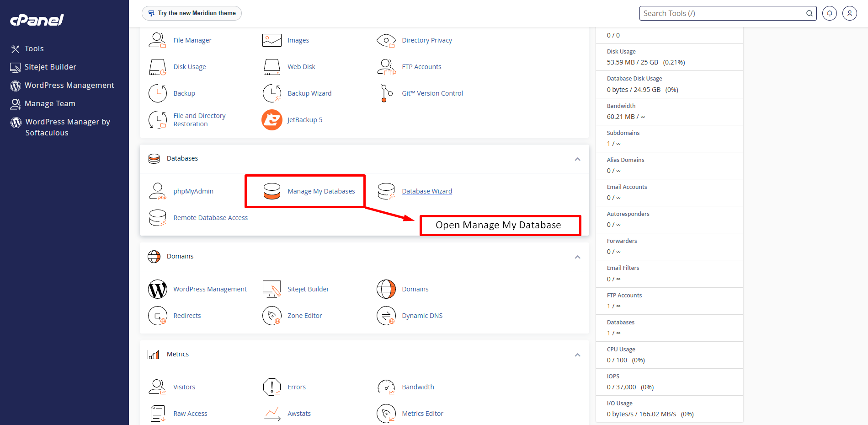
Task: Open the Manage My Databases icon
Action: coord(272,191)
